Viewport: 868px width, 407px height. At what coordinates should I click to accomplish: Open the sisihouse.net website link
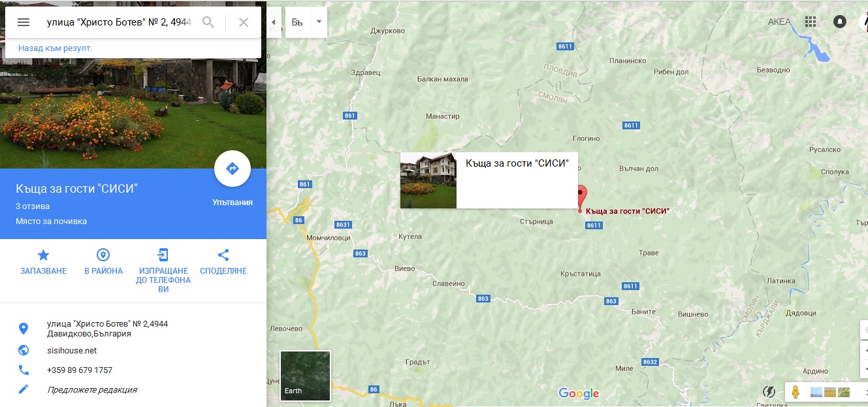tap(72, 350)
